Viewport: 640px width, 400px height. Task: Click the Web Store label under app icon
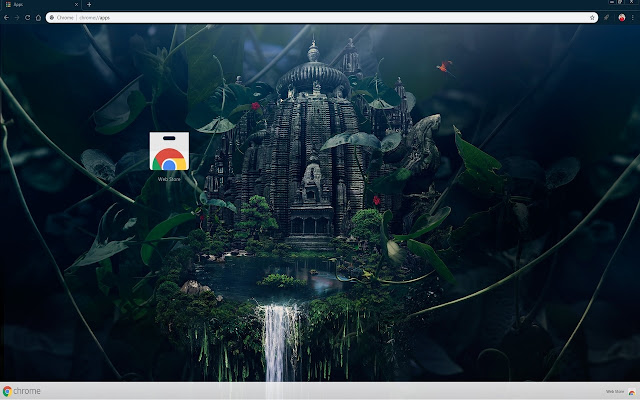pos(169,179)
